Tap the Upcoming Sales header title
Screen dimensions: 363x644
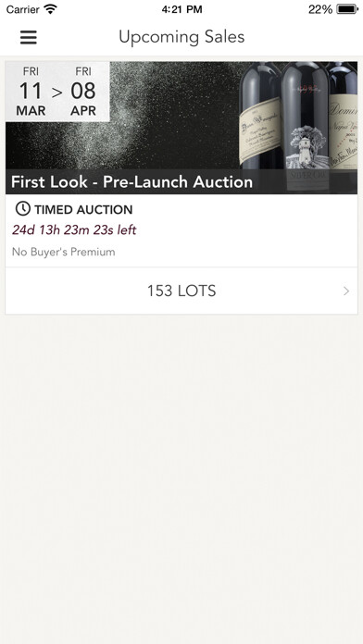pyautogui.click(x=181, y=37)
